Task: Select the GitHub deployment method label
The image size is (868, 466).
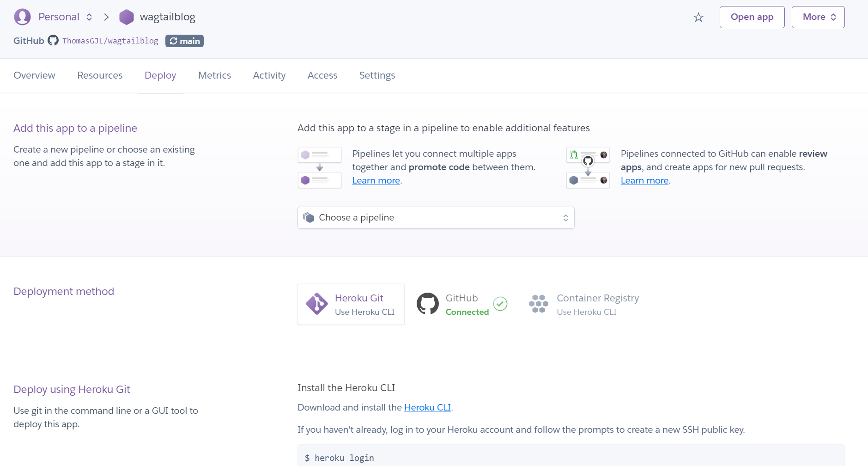Action: coord(461,298)
